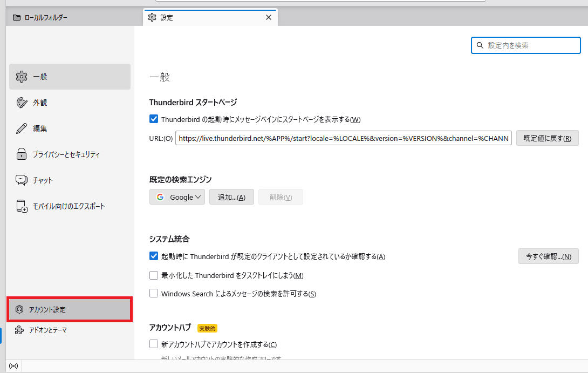
Task: Click the padlock icon for privacy settings
Action: click(x=22, y=154)
